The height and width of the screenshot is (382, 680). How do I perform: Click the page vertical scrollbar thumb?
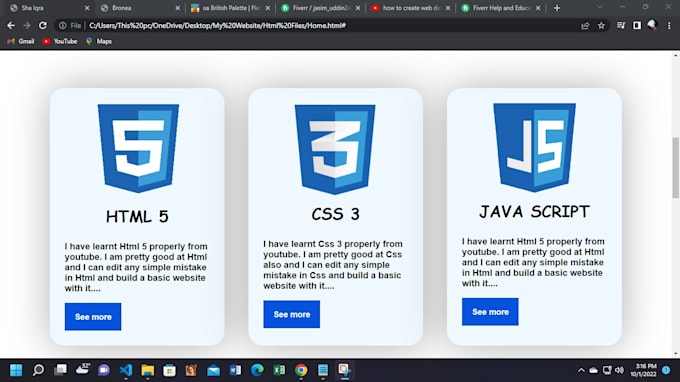click(x=676, y=167)
